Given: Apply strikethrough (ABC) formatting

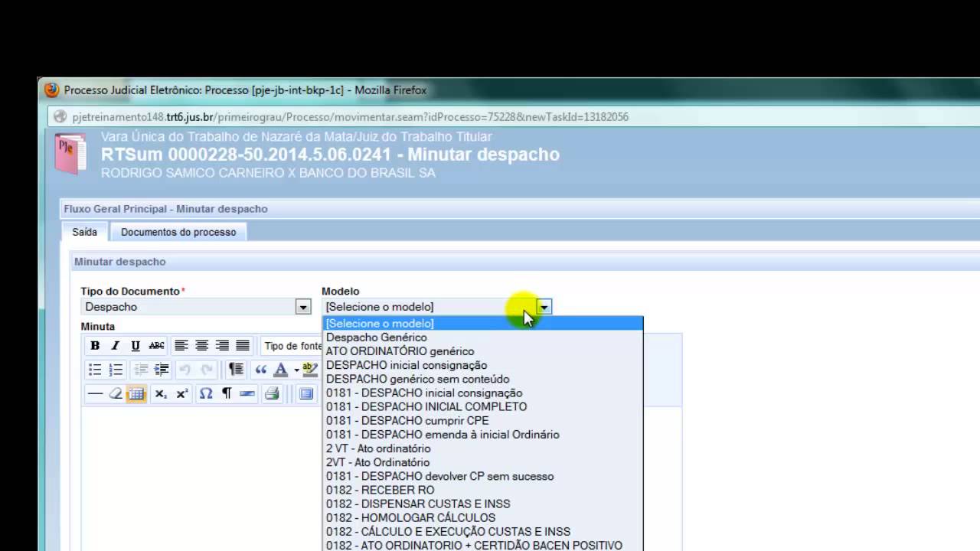Looking at the screenshot, I should click(157, 346).
